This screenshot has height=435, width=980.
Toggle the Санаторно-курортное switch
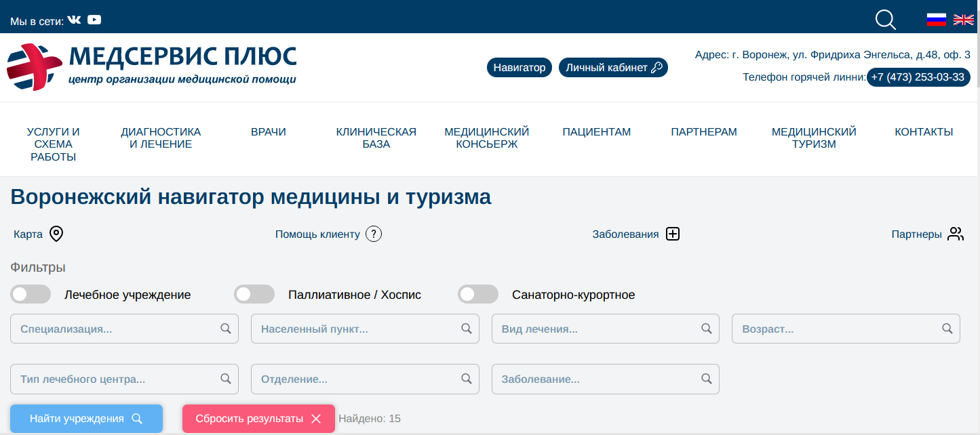pyautogui.click(x=478, y=294)
